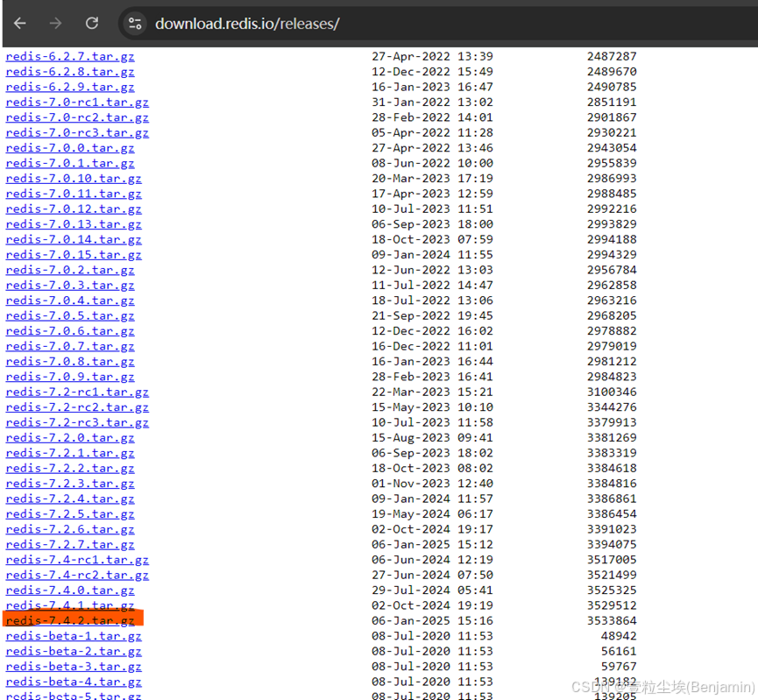Image resolution: width=758 pixels, height=700 pixels.
Task: Click file size 48942
Action: coord(619,636)
